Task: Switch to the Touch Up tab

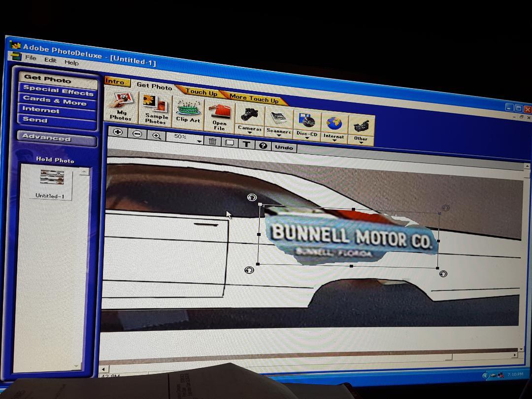Action: tap(201, 92)
